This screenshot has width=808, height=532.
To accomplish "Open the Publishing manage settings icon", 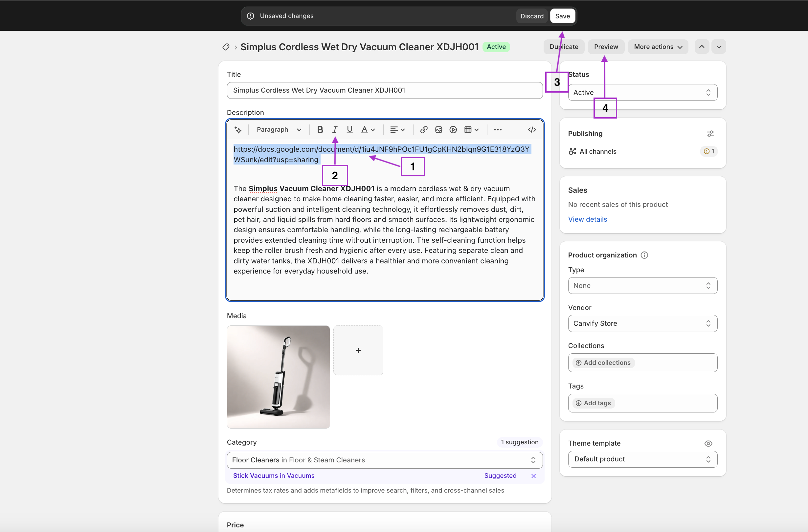I will (x=710, y=133).
